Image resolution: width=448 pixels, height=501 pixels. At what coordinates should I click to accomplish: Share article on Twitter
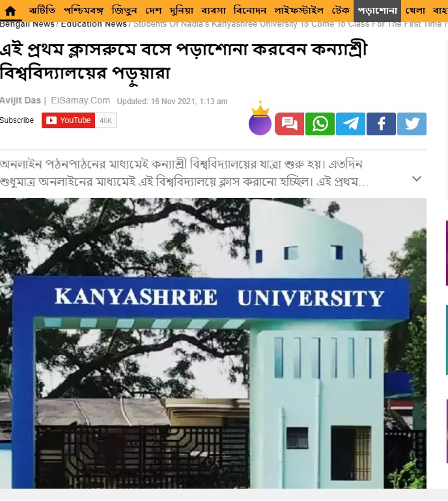[x=412, y=124]
